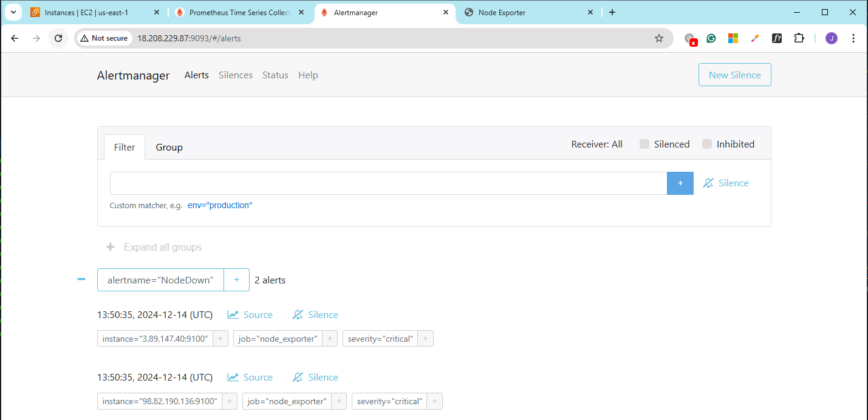
Task: Open Chrome three-dot menu
Action: (x=853, y=38)
